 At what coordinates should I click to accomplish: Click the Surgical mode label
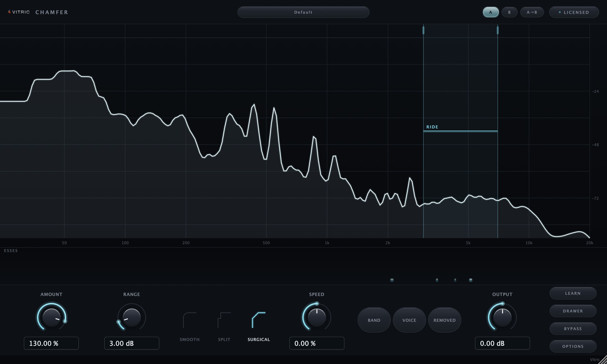[x=258, y=339]
